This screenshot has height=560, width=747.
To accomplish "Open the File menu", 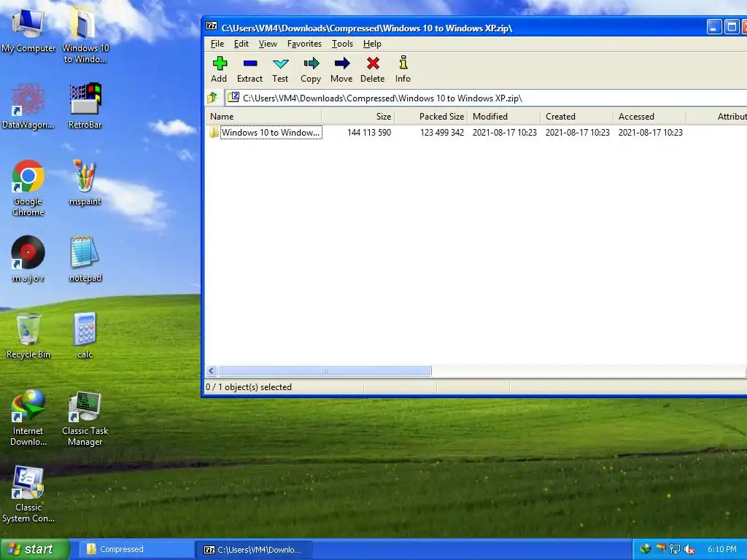I will (x=217, y=44).
